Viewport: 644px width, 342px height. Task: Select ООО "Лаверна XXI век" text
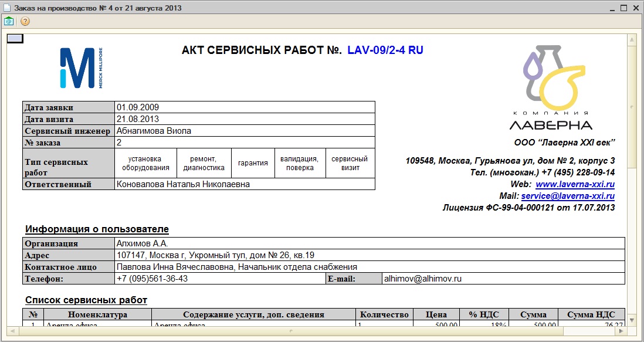click(x=564, y=143)
